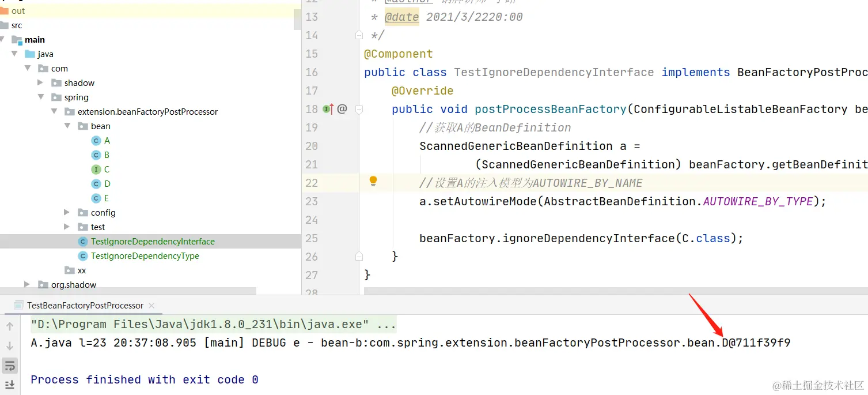This screenshot has height=395, width=868.
Task: Click the TestIgnoreDependencyType class icon
Action: point(83,256)
